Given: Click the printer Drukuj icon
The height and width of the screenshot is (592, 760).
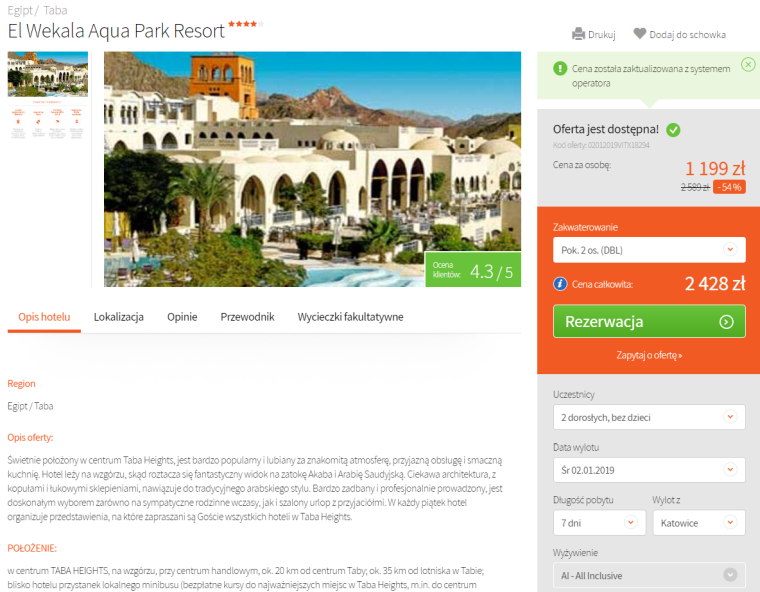Looking at the screenshot, I should (578, 34).
